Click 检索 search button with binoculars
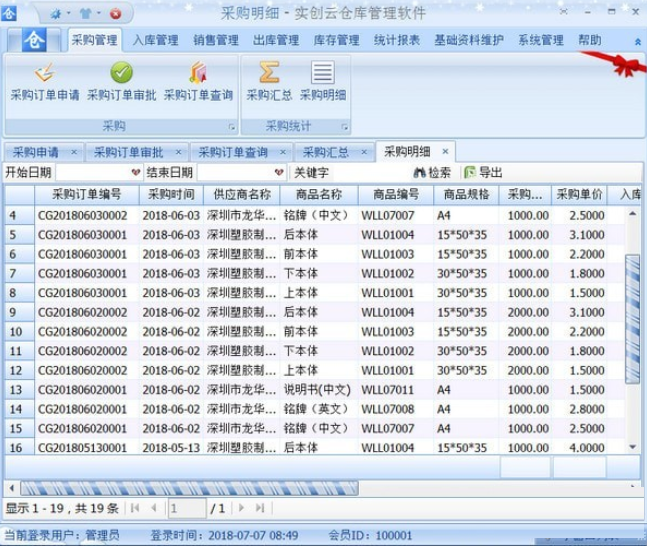This screenshot has height=546, width=647. pyautogui.click(x=432, y=173)
